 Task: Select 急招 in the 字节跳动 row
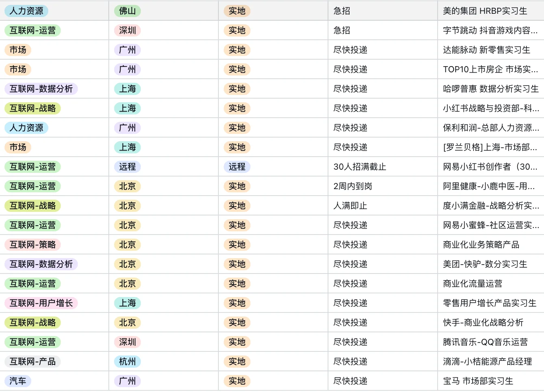pyautogui.click(x=342, y=30)
